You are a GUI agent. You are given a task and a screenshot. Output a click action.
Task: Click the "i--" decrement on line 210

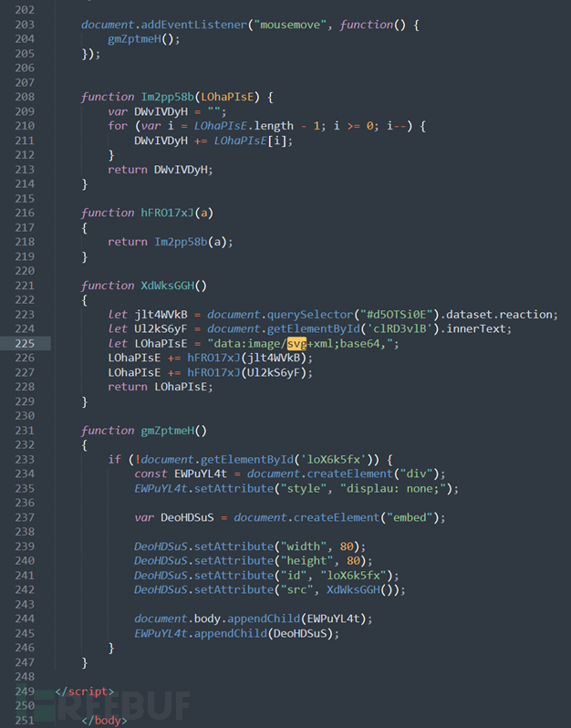click(397, 126)
